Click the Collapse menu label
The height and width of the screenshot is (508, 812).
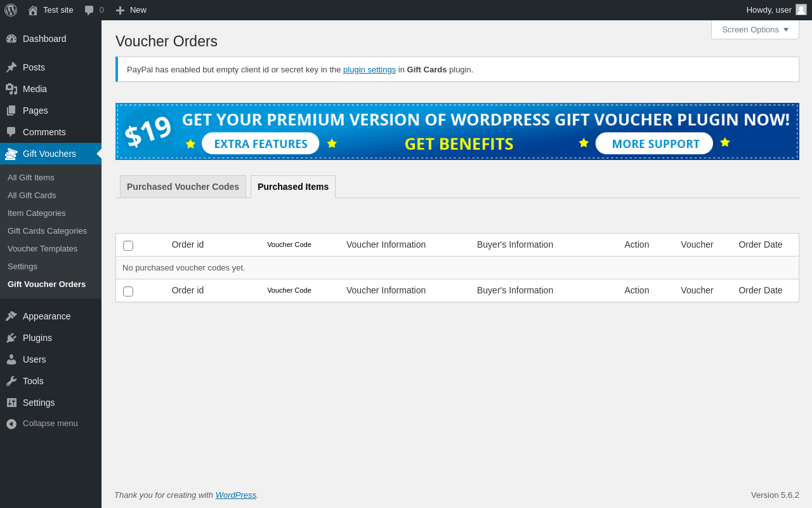50,424
